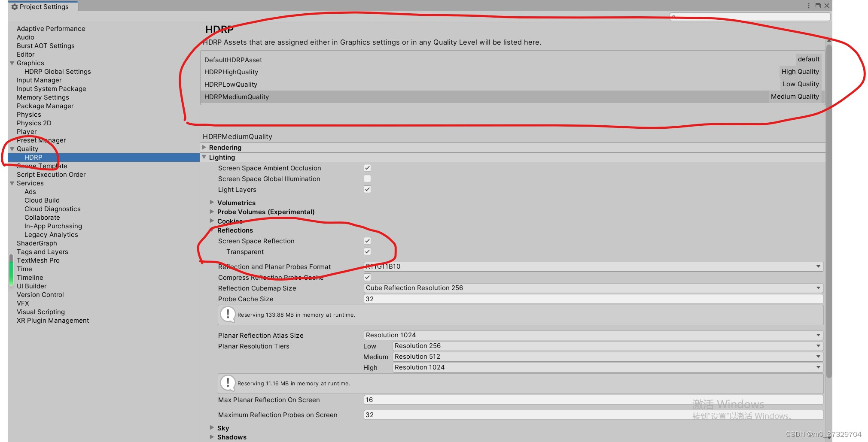The height and width of the screenshot is (442, 868).
Task: Click the search field in Project Settings
Action: (x=749, y=16)
